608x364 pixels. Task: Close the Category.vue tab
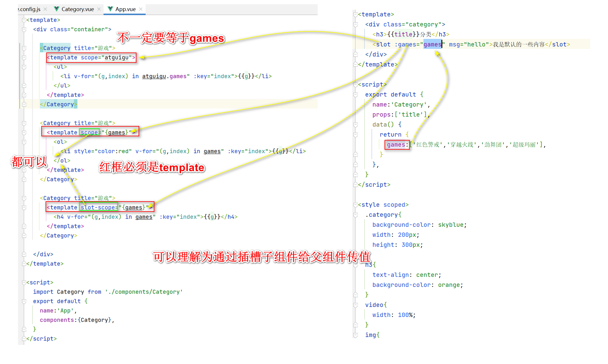click(99, 9)
